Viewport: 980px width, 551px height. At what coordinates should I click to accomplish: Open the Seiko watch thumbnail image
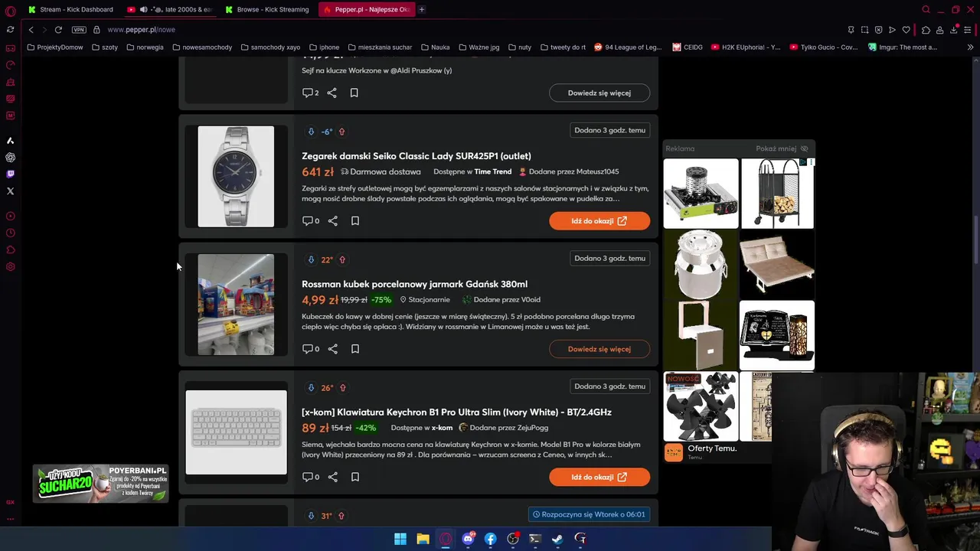[x=236, y=177]
